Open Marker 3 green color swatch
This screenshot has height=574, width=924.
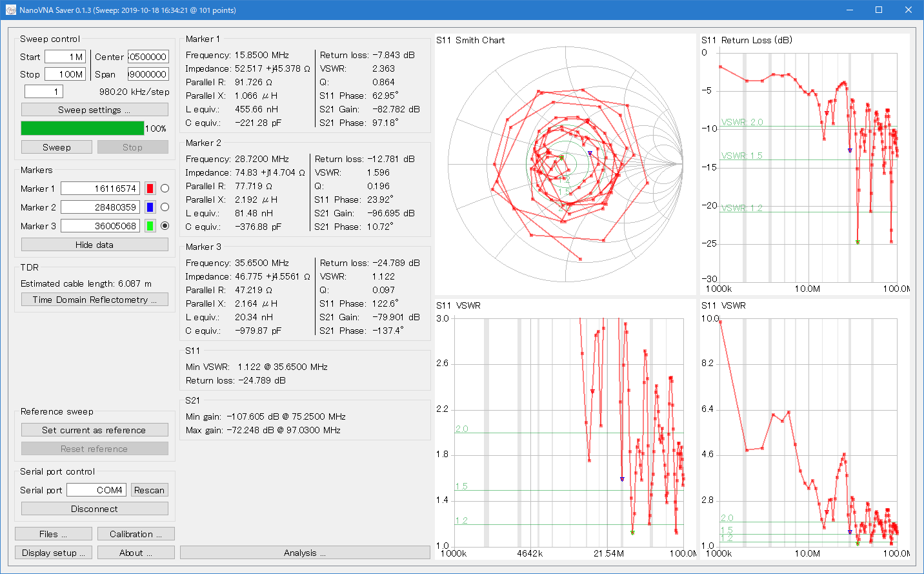tap(150, 226)
